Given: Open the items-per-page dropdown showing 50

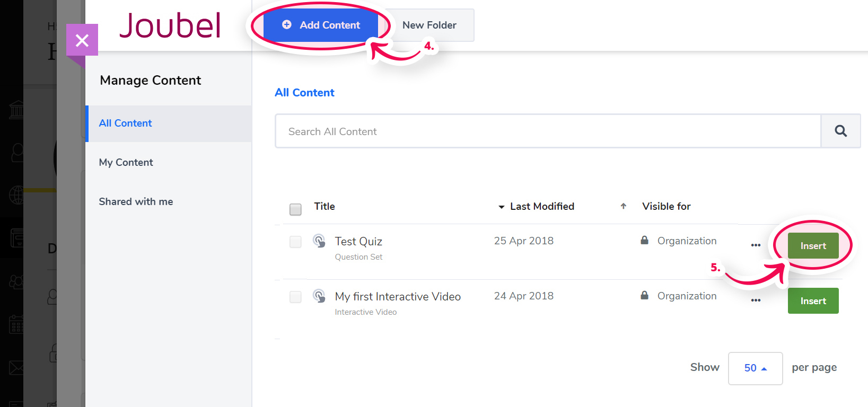Looking at the screenshot, I should tap(755, 368).
